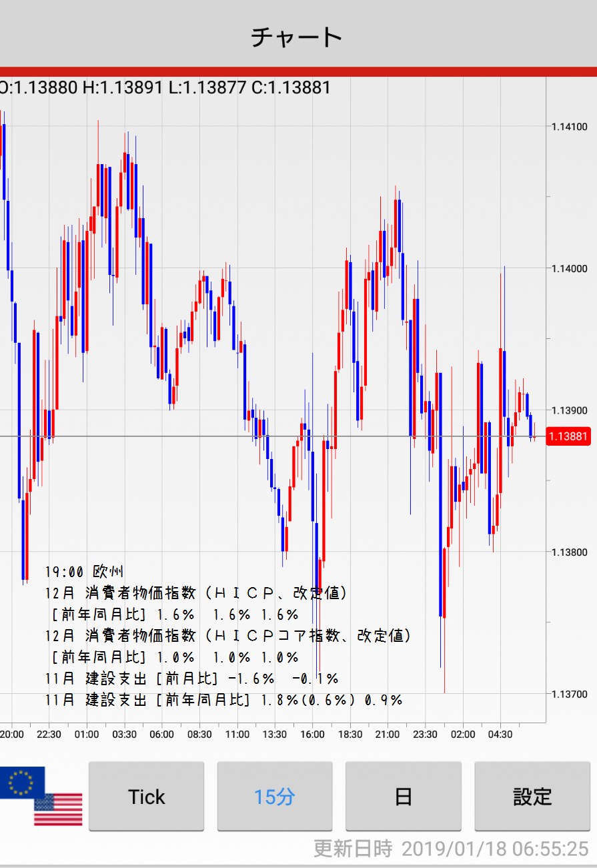The image size is (597, 868).
Task: Select the 01:00 time axis marker
Action: [x=87, y=735]
